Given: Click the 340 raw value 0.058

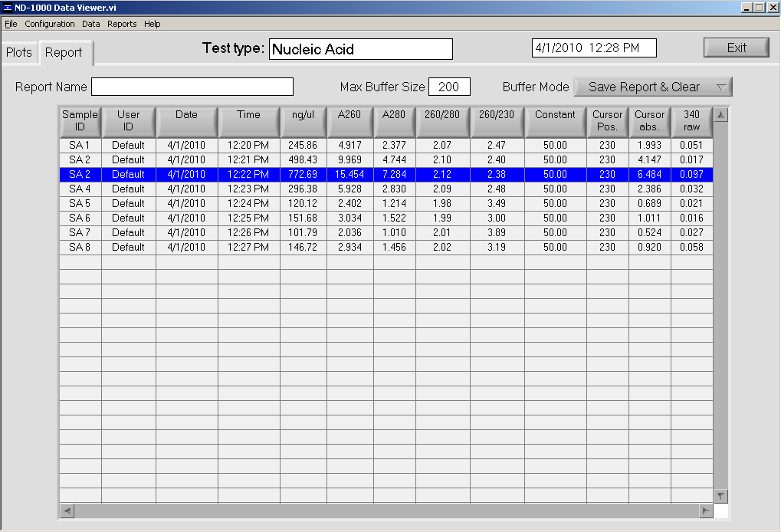Looking at the screenshot, I should pyautogui.click(x=692, y=247).
